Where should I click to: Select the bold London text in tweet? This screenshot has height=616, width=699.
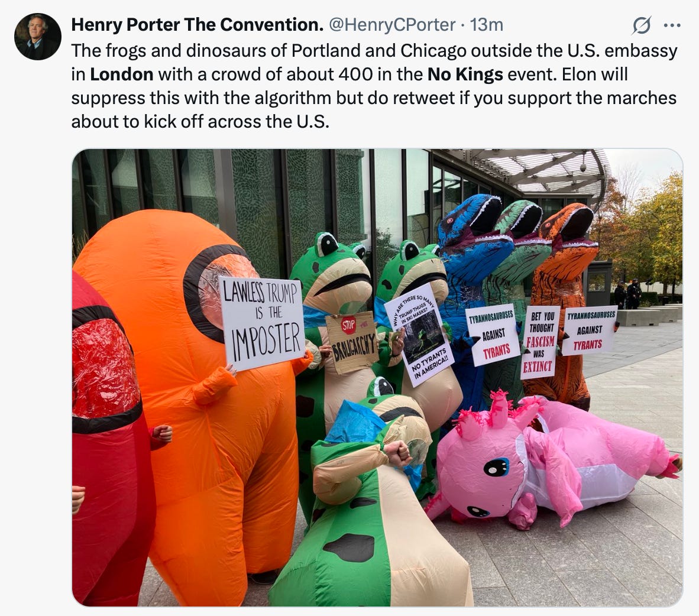[x=122, y=74]
